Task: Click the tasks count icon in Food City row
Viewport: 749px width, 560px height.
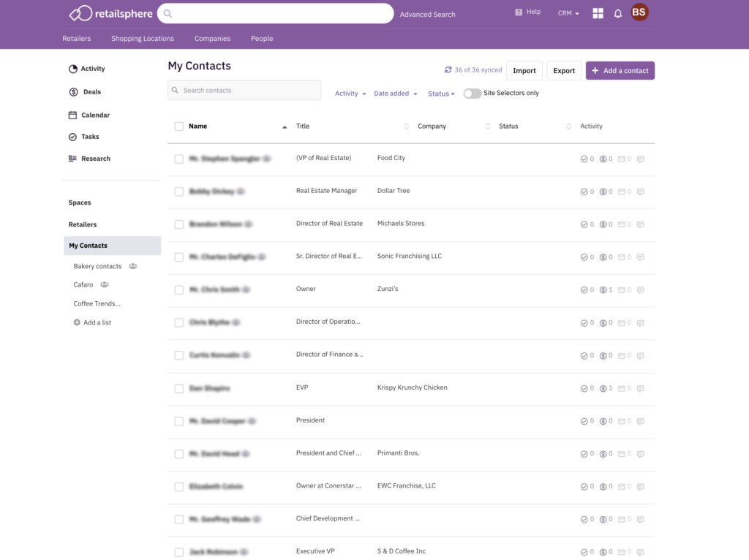Action: point(584,159)
